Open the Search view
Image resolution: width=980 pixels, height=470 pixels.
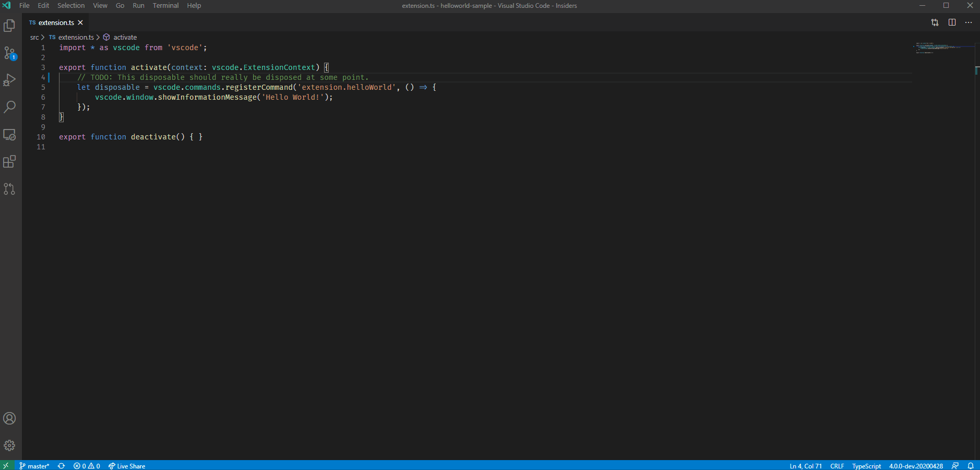click(x=9, y=107)
